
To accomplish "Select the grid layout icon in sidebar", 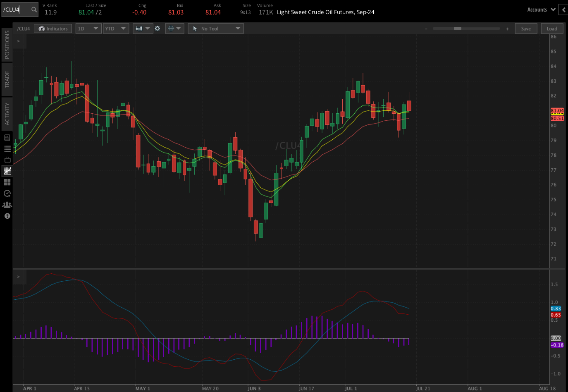I will point(7,182).
